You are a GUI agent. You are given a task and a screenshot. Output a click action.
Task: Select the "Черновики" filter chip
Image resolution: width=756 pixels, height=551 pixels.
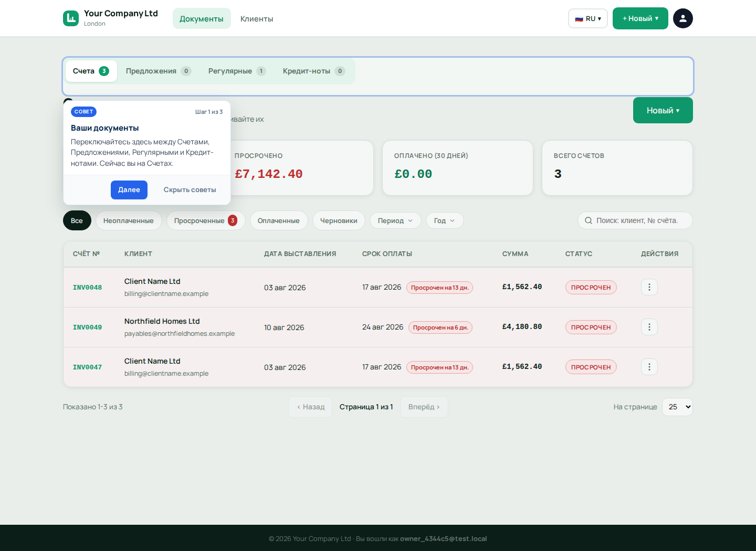[x=339, y=220]
